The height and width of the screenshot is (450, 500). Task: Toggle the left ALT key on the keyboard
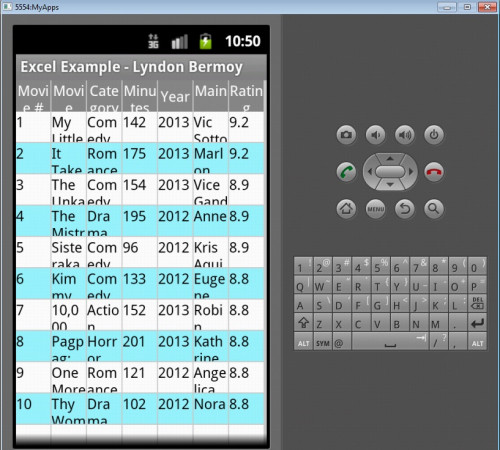click(x=303, y=342)
